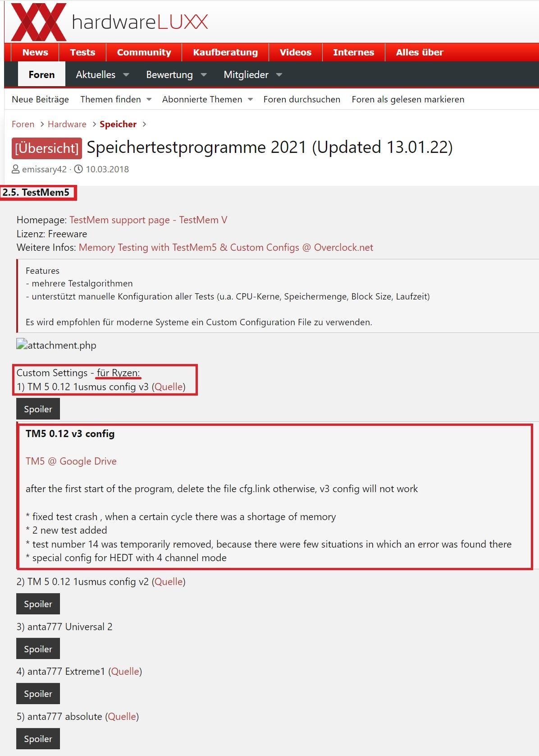Open the Mitglieder dropdown arrow

(x=279, y=74)
